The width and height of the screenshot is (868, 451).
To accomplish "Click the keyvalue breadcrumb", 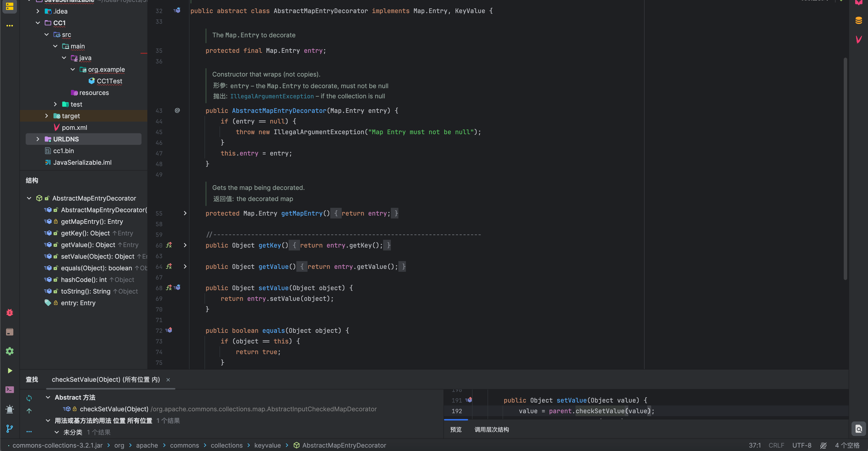I will click(x=267, y=445).
